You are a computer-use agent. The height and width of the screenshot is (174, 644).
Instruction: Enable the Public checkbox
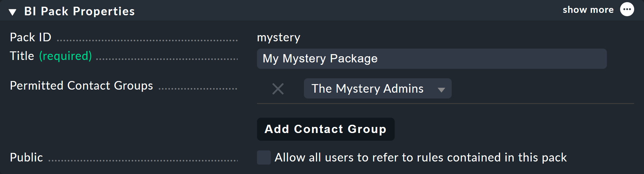click(264, 157)
